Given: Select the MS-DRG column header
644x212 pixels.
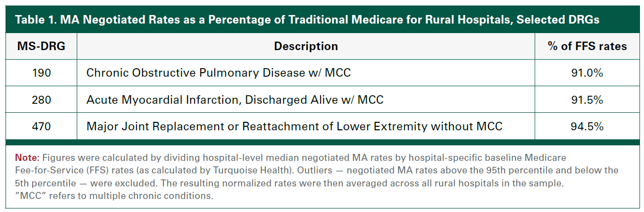Looking at the screenshot, I should point(41,46).
